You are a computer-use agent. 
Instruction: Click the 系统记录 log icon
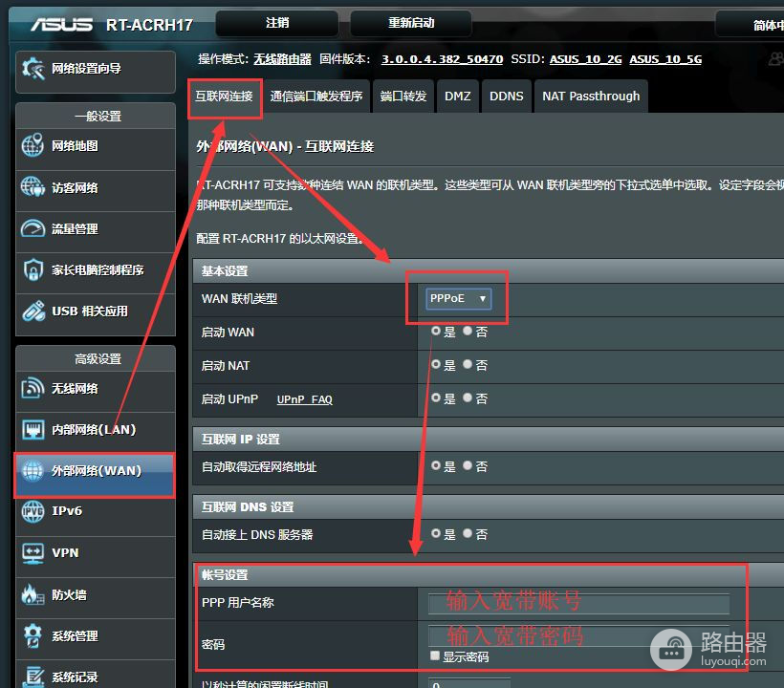point(33,677)
